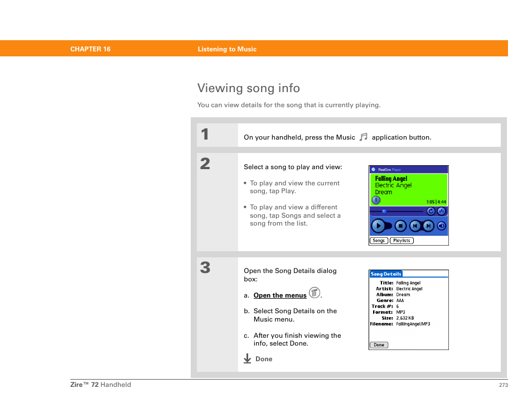Click the 'Zire 72 Handheld' footer text
The width and height of the screenshot is (532, 412).
point(100,385)
